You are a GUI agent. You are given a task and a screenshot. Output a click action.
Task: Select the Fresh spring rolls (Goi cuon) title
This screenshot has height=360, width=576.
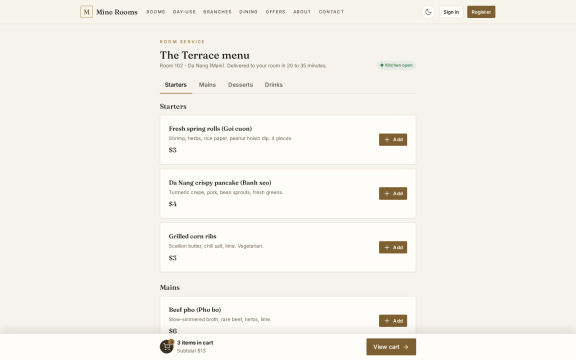pos(210,129)
